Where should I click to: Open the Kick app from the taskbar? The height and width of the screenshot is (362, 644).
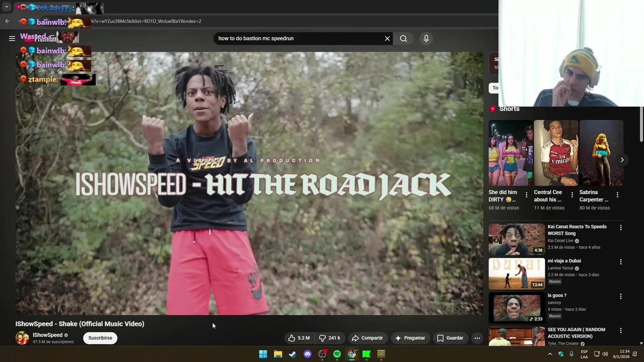click(x=367, y=354)
